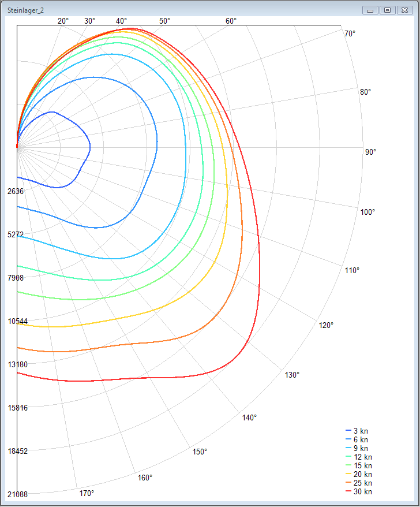Select the 30 kn red legend entry
420x507 pixels.
[362, 492]
